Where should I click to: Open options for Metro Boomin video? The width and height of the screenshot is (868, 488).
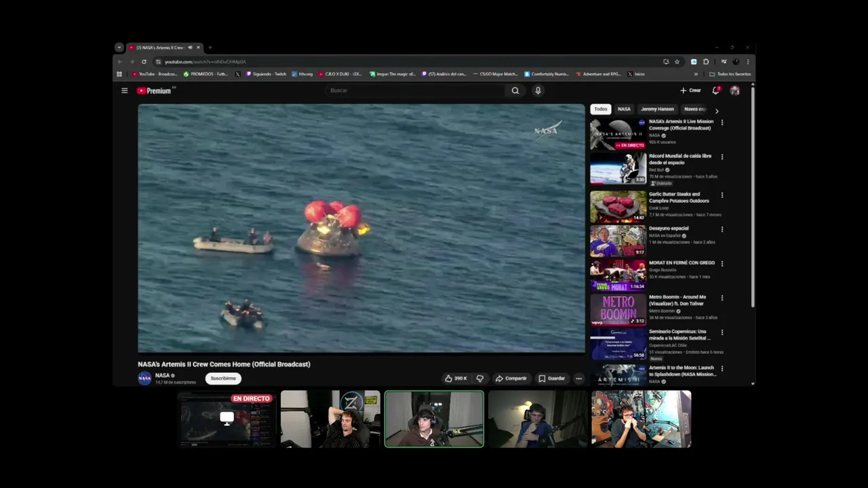(x=722, y=298)
